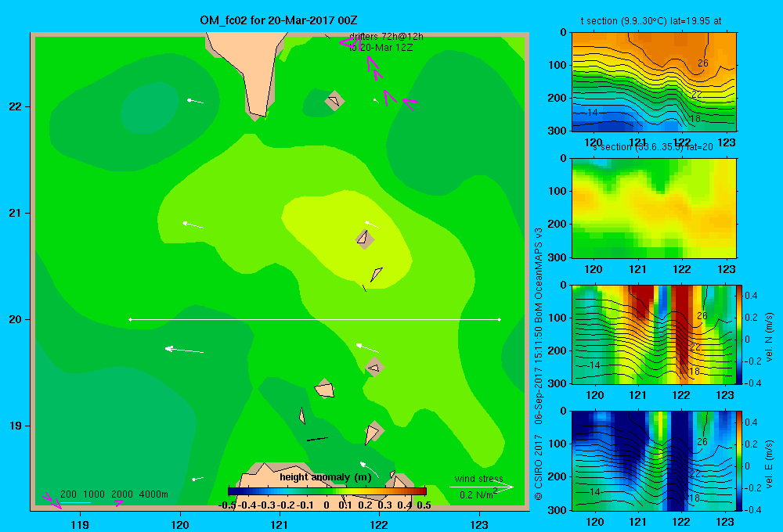Click longitude label 120 below main map

180,524
